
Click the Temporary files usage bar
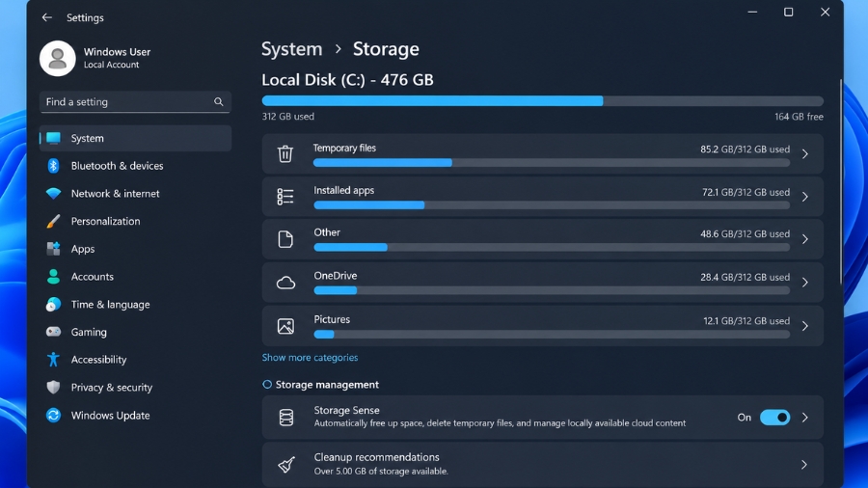pyautogui.click(x=552, y=163)
